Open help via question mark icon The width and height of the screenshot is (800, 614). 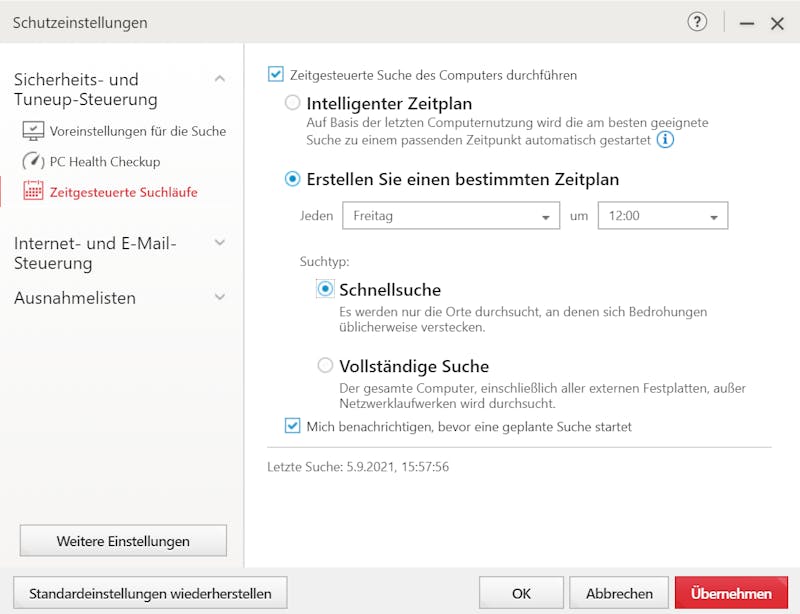point(697,22)
